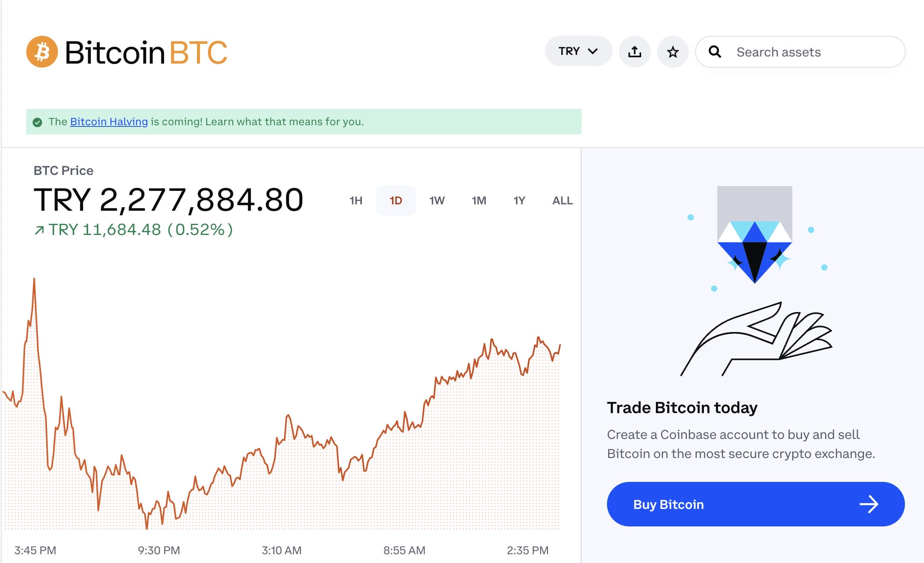This screenshot has width=924, height=563.
Task: Click the magnifying glass search icon
Action: (x=716, y=51)
